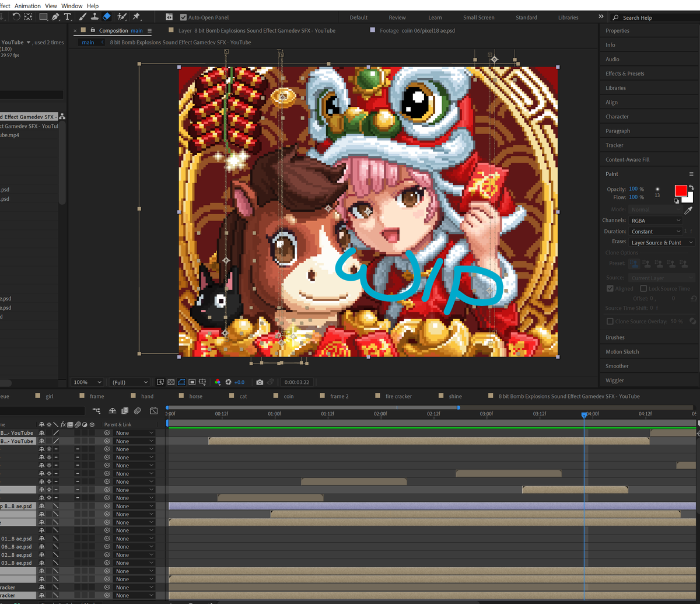Select the Puppet Pin tool
The height and width of the screenshot is (604, 700).
pyautogui.click(x=136, y=17)
